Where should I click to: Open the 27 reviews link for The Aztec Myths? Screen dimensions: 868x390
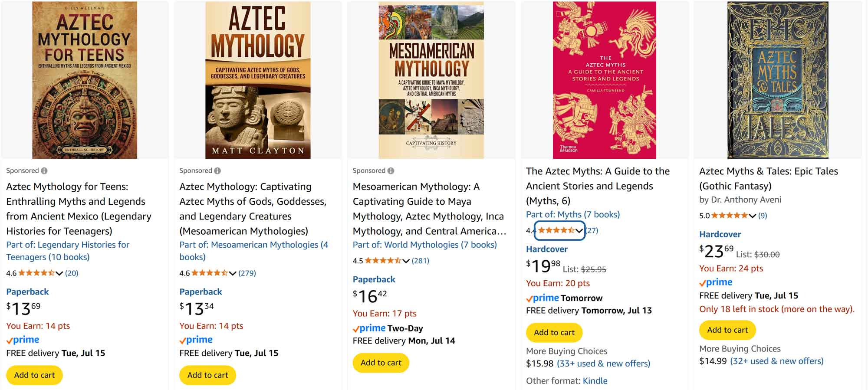(592, 230)
